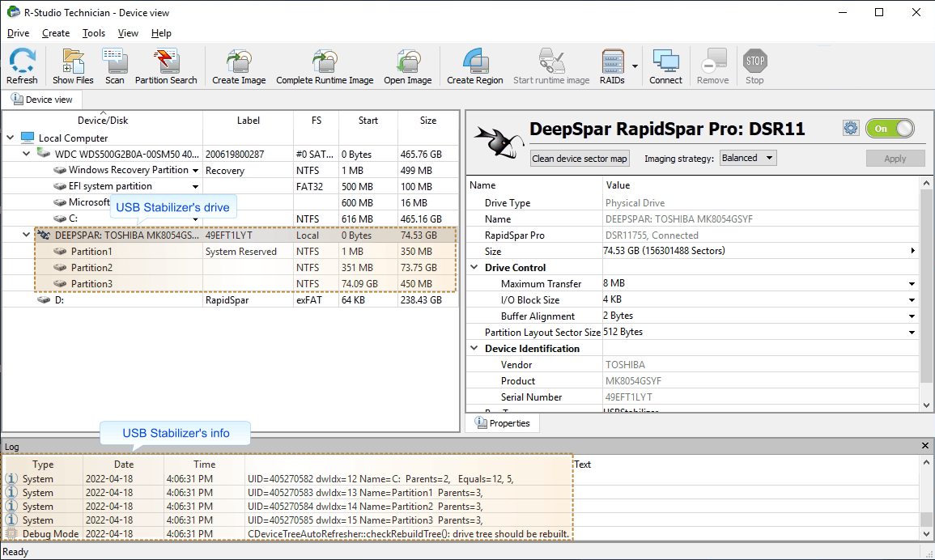935x560 pixels.
Task: Click the Log panel scroll down arrow
Action: [x=926, y=534]
